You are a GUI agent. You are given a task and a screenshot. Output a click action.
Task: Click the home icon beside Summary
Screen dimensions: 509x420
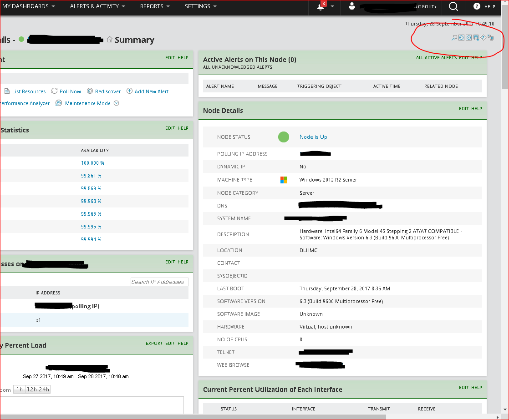coord(110,40)
